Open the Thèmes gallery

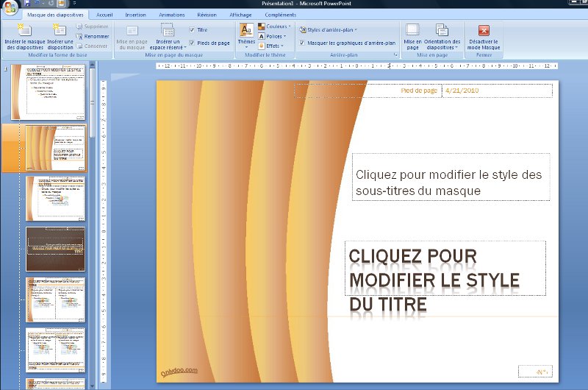(x=246, y=36)
